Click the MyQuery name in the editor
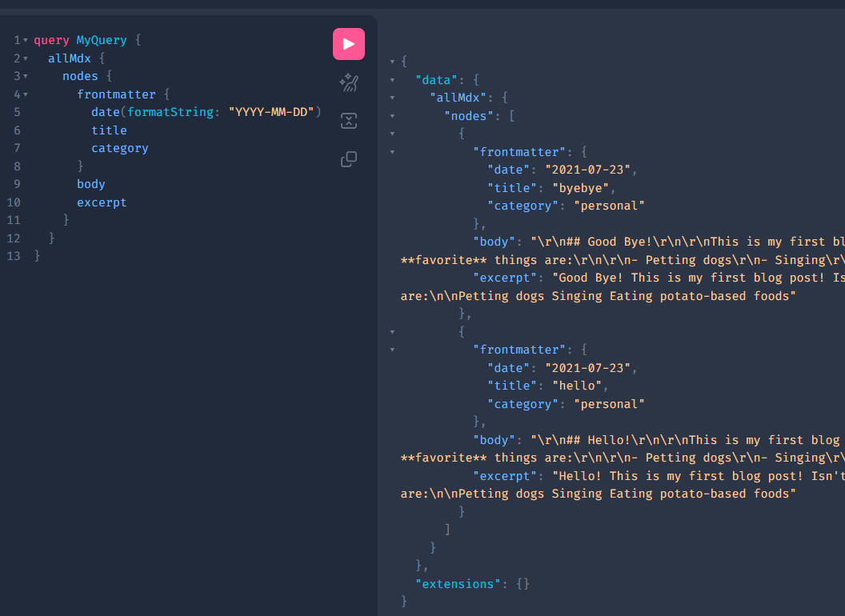This screenshot has width=845, height=616. click(102, 41)
